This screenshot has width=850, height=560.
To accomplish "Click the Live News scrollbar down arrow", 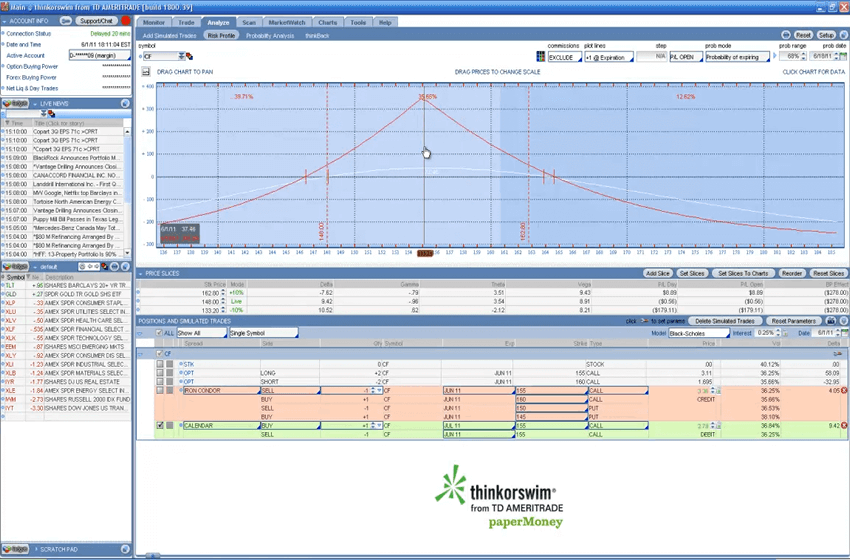I will click(127, 253).
